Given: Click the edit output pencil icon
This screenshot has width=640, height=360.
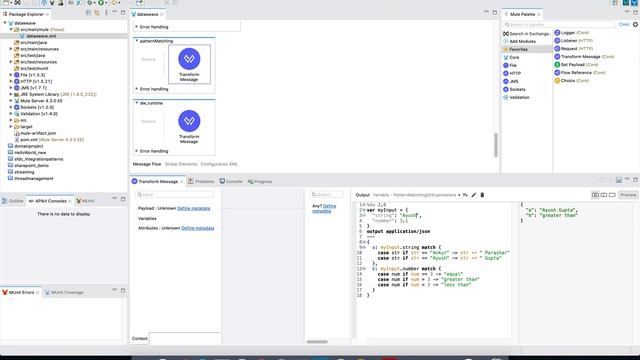Looking at the screenshot, I should (473, 195).
